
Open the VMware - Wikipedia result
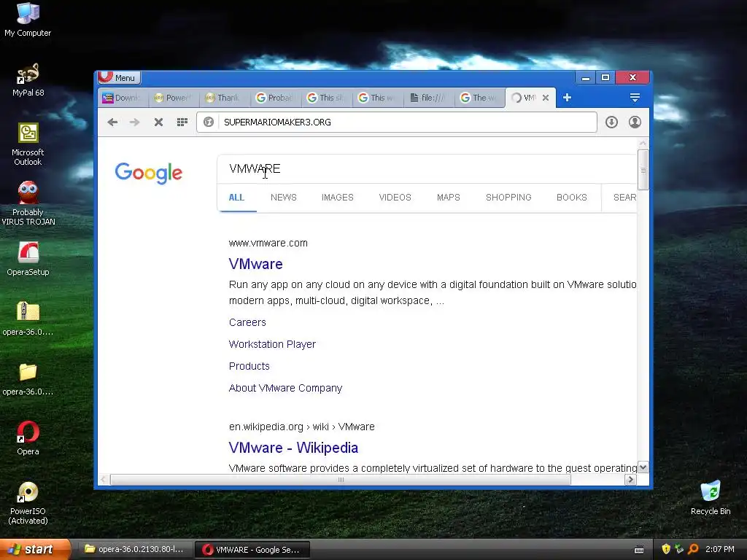293,448
